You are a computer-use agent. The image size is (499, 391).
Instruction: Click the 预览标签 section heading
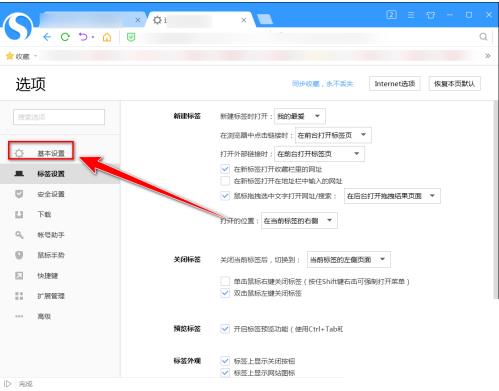187,329
